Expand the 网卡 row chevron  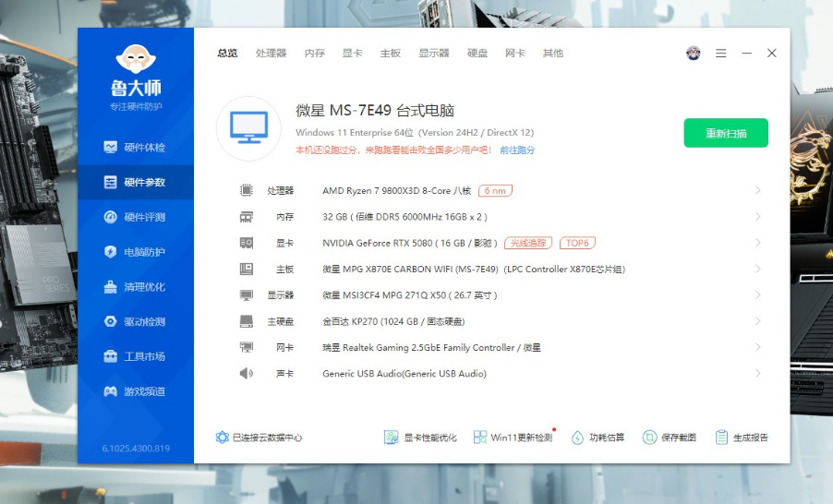tap(757, 347)
